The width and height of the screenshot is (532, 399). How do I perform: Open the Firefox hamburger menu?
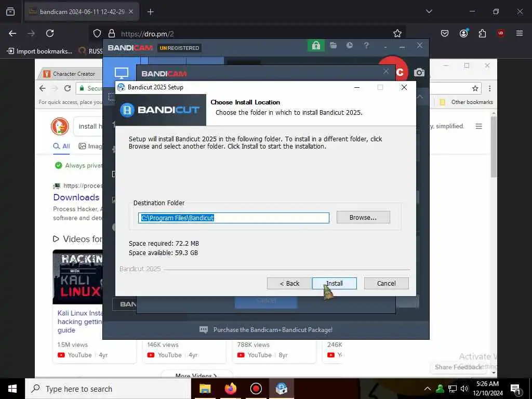(520, 33)
